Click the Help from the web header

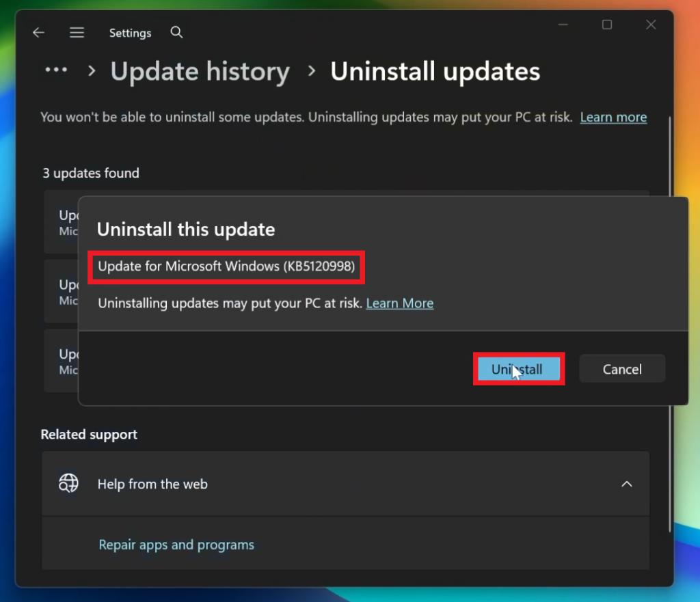[x=345, y=484]
